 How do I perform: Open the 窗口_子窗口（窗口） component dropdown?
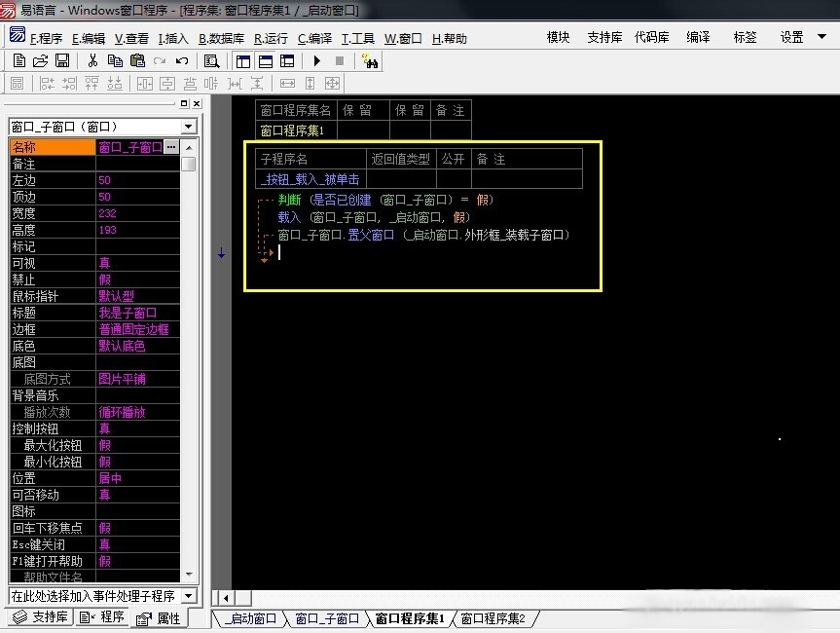coord(188,127)
